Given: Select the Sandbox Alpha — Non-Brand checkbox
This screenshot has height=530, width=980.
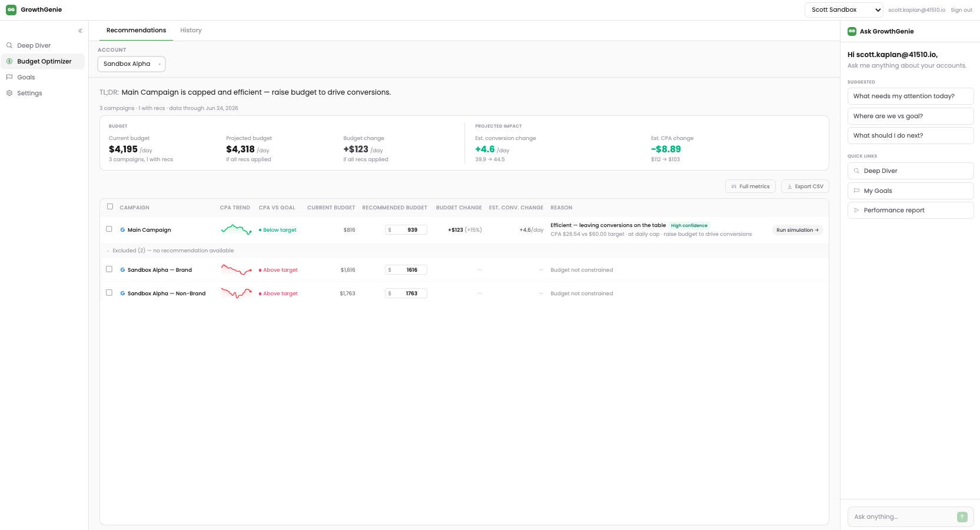Looking at the screenshot, I should coord(109,292).
